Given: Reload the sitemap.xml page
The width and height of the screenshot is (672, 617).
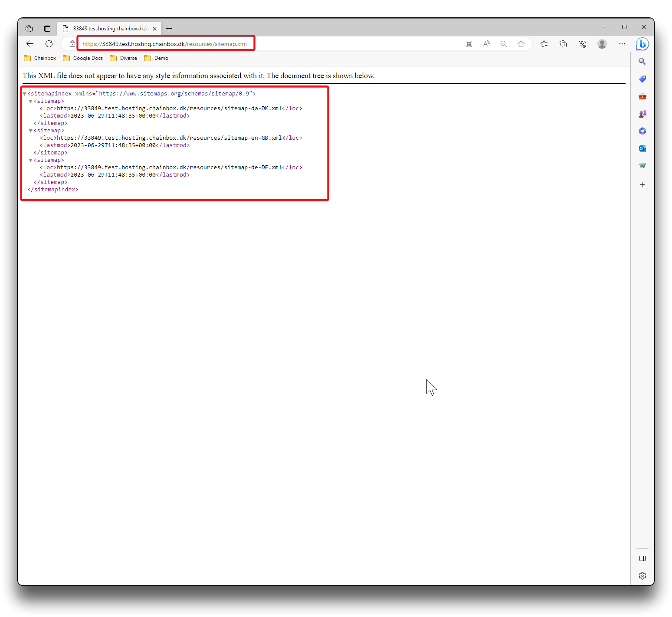Looking at the screenshot, I should (x=49, y=44).
